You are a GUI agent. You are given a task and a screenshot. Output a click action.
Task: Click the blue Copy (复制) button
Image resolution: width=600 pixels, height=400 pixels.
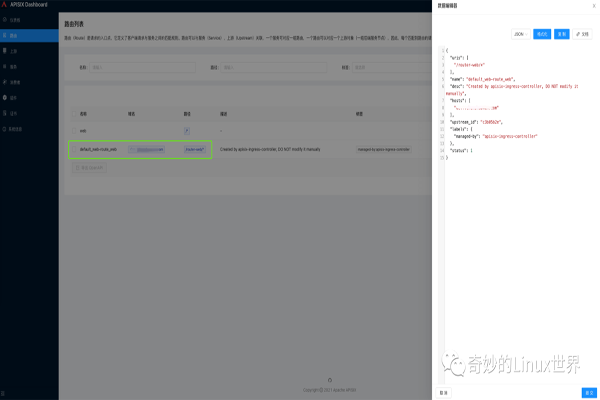[x=562, y=34]
